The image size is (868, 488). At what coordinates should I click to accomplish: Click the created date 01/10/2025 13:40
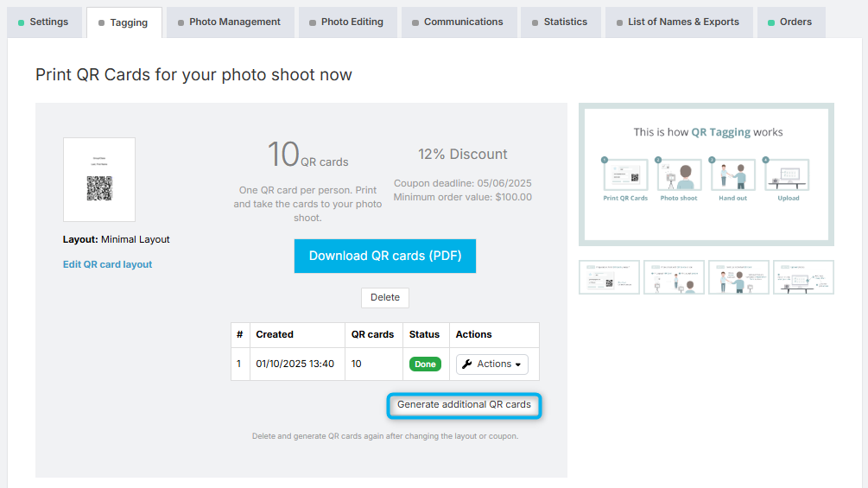(295, 364)
